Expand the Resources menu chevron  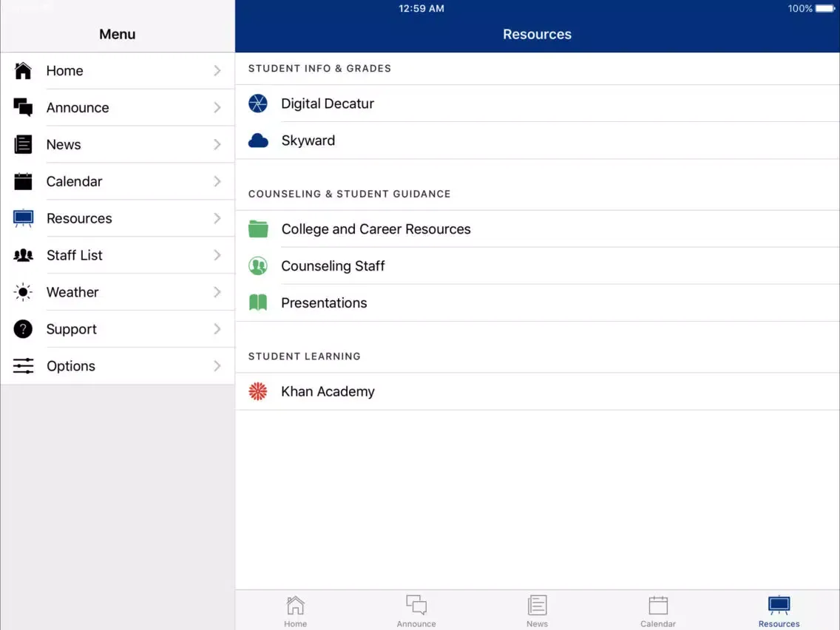point(217,218)
